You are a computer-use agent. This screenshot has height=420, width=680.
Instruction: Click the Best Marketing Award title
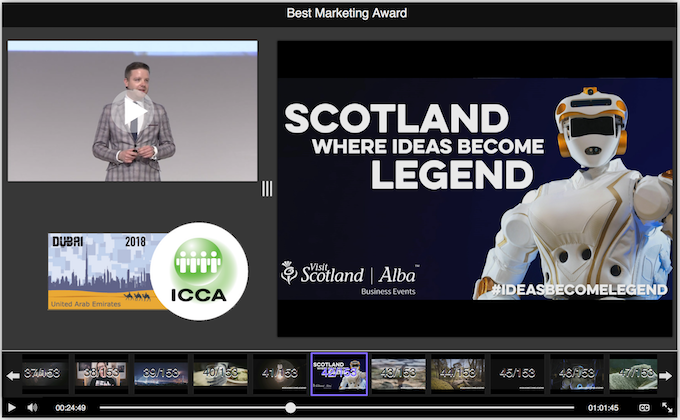pyautogui.click(x=347, y=13)
